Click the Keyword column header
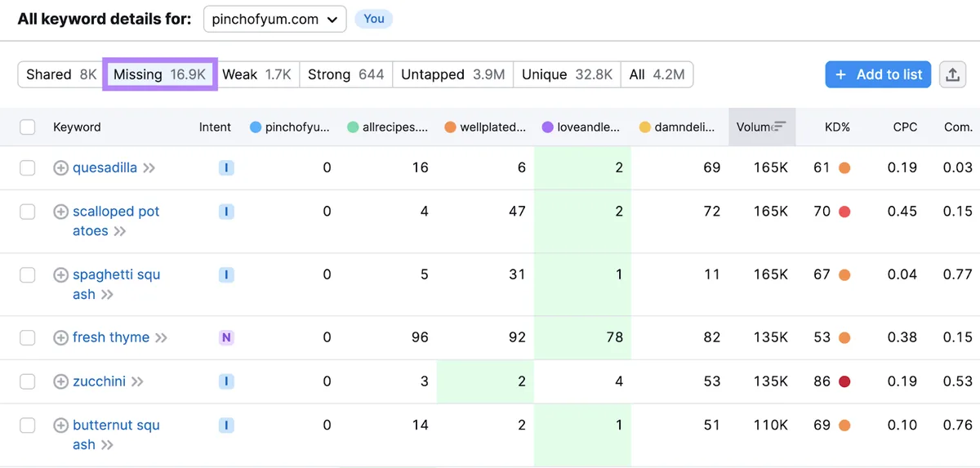980x468 pixels. click(x=77, y=127)
